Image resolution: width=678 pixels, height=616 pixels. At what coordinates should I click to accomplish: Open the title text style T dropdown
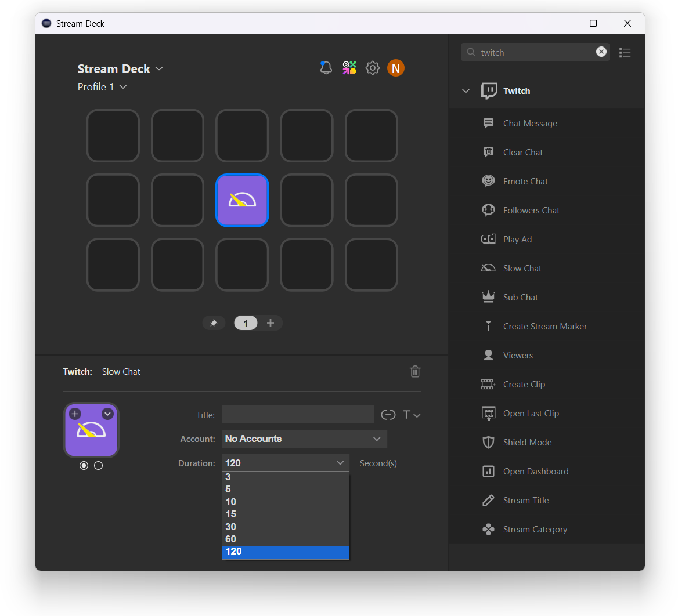click(412, 415)
